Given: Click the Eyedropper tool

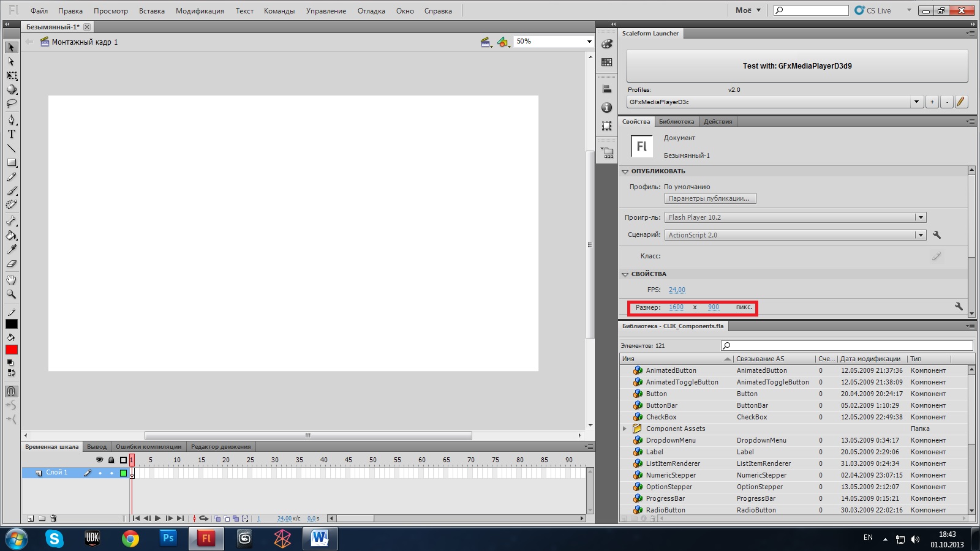Looking at the screenshot, I should tap(11, 250).
